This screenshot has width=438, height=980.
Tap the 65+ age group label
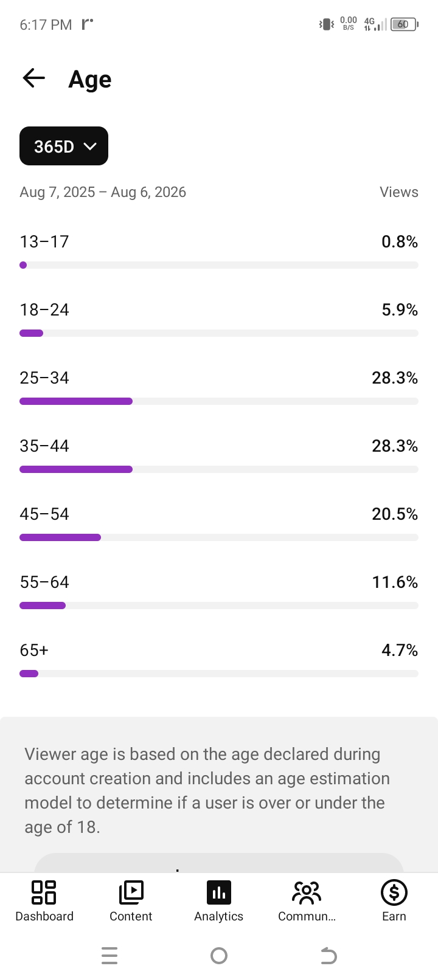coord(34,650)
